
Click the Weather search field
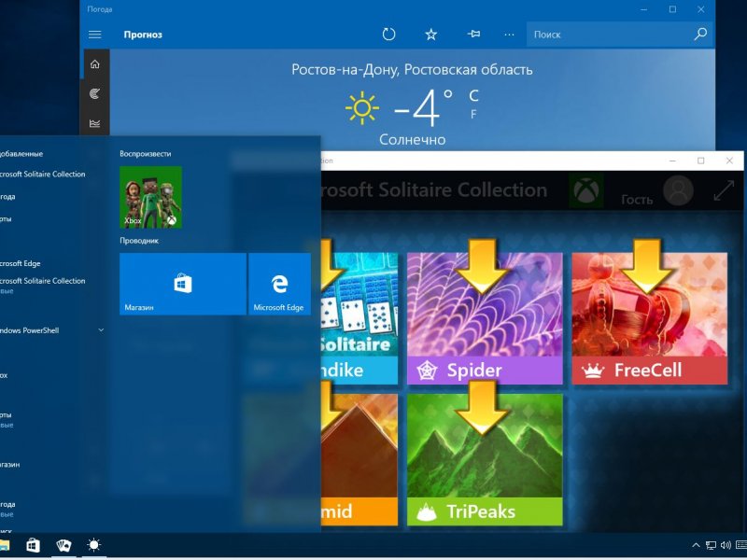point(607,35)
